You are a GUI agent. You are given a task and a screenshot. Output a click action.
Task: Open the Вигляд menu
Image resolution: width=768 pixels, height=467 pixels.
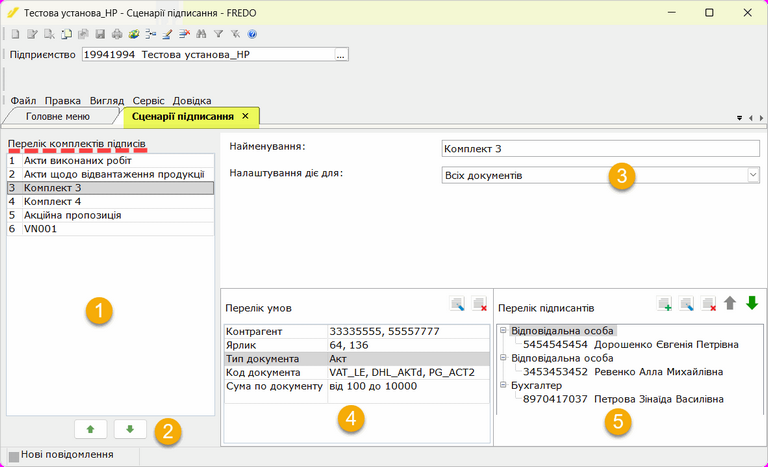coord(107,100)
